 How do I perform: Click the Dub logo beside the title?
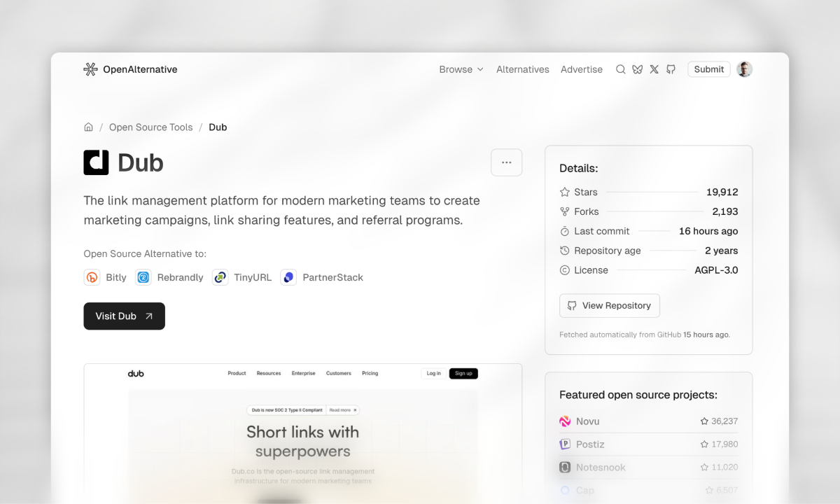96,162
